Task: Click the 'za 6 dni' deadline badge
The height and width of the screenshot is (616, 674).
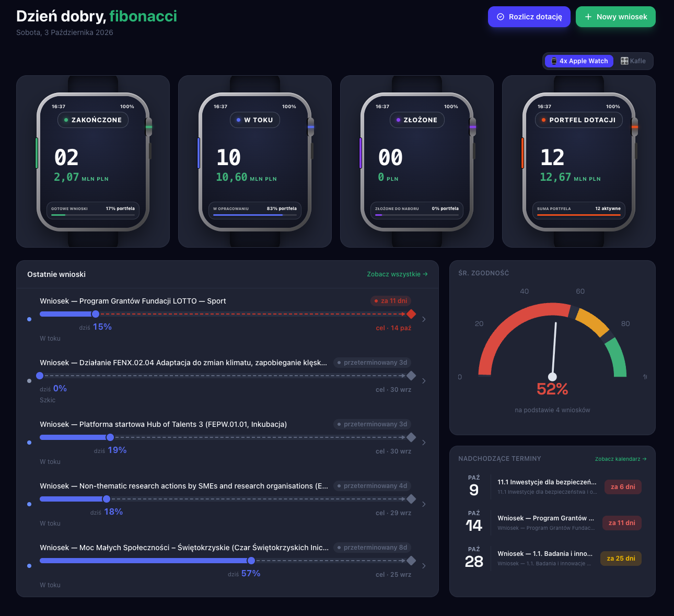Action: (x=623, y=487)
